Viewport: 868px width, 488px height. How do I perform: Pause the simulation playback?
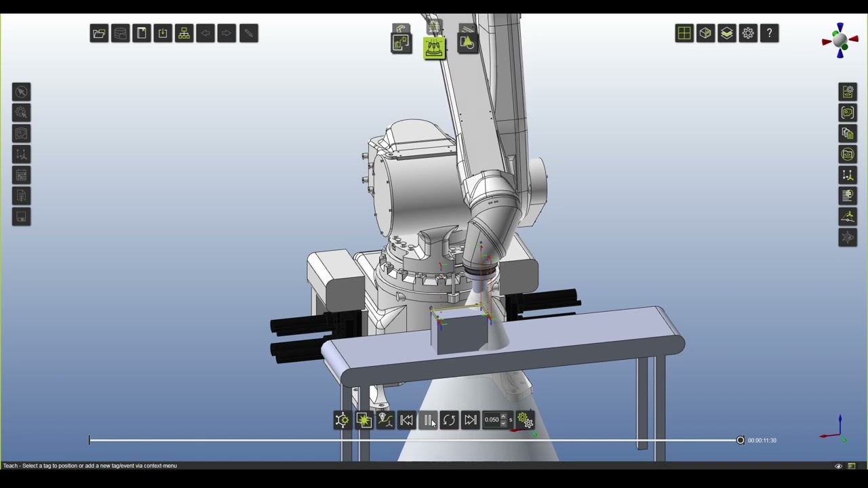[x=428, y=420]
